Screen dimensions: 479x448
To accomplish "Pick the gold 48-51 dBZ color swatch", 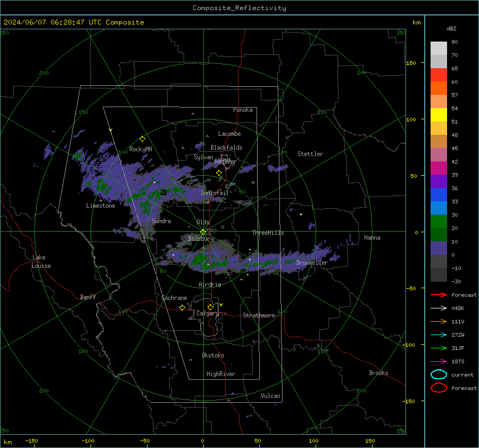I will point(439,128).
